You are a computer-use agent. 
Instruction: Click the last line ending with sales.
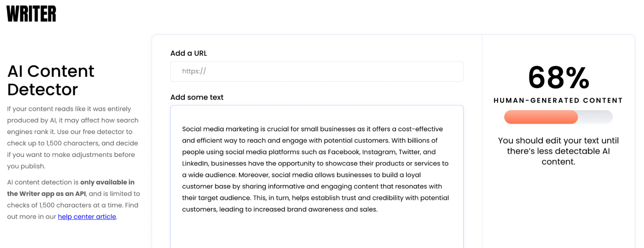(x=280, y=209)
